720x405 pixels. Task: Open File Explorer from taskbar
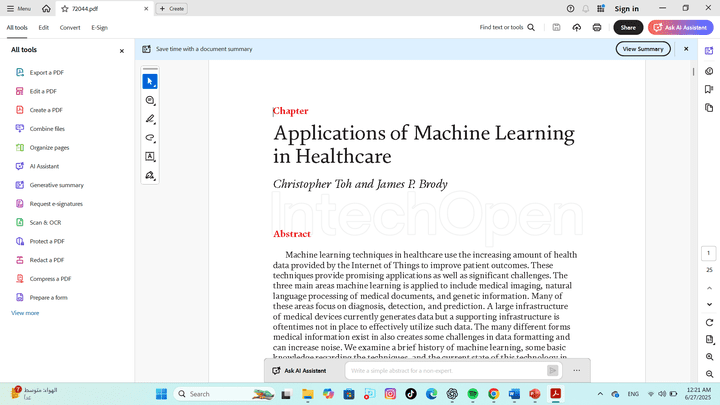(x=307, y=394)
